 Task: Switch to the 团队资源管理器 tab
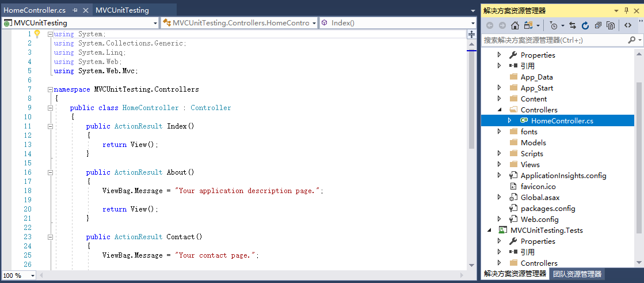pyautogui.click(x=577, y=274)
